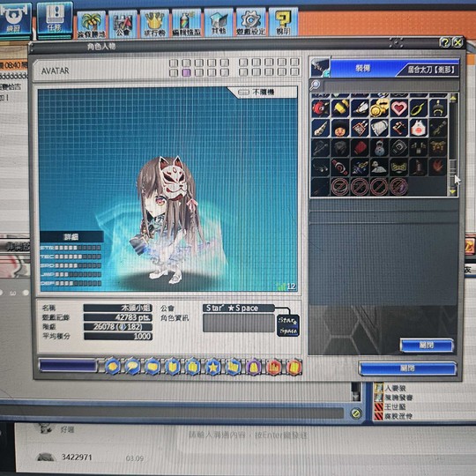Open the crown ranking icon

154,24
